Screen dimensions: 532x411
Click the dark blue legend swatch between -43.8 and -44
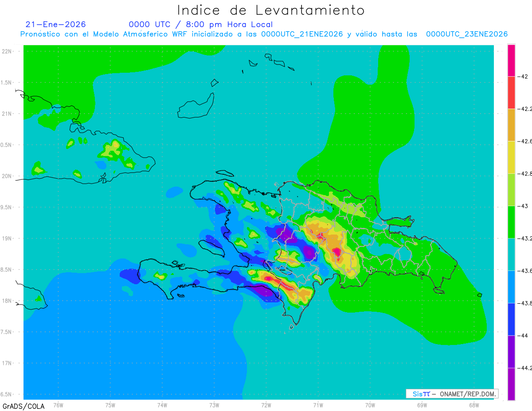click(511, 319)
